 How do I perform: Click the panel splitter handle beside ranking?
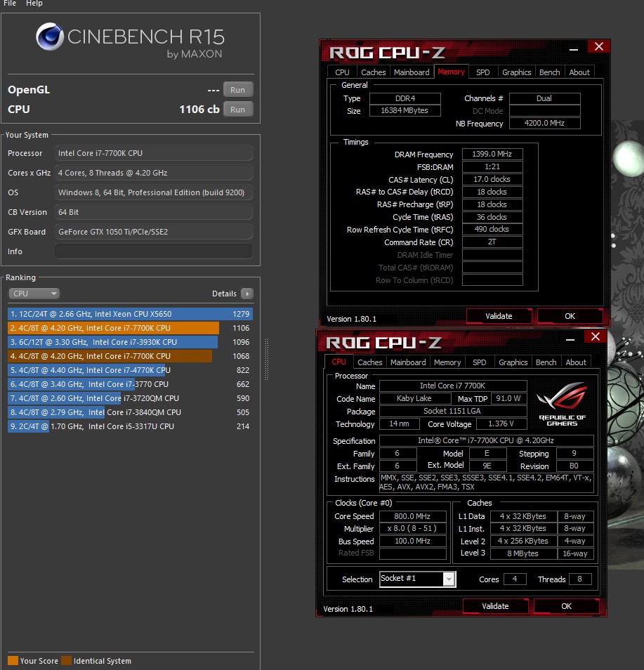(x=267, y=359)
